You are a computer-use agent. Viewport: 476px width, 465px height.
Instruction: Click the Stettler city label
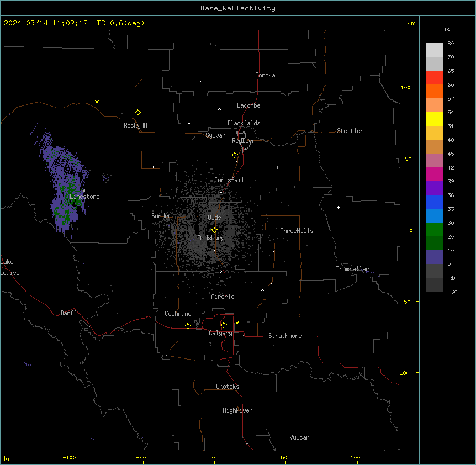[x=350, y=131]
